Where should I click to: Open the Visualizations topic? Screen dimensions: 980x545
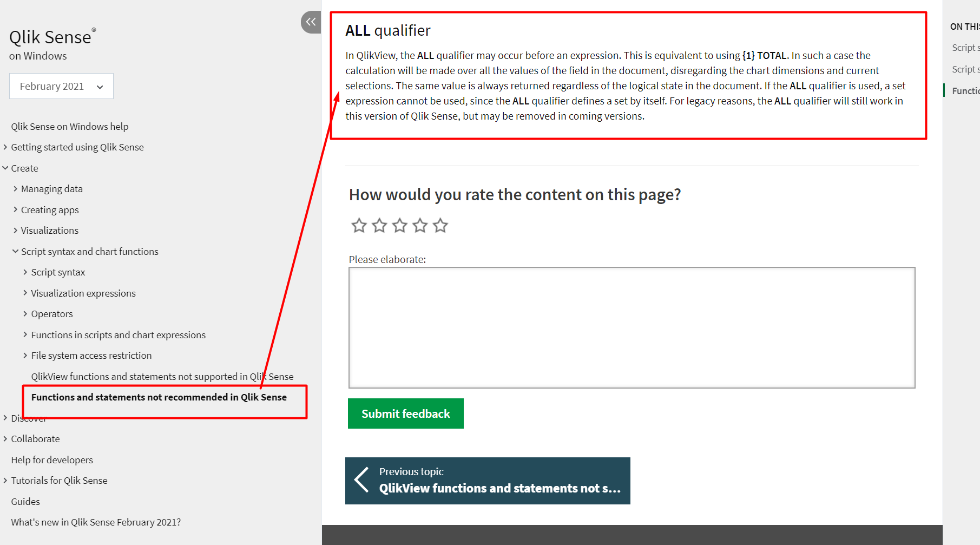pyautogui.click(x=50, y=231)
